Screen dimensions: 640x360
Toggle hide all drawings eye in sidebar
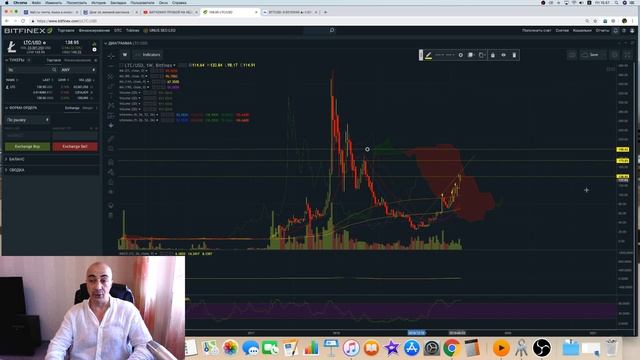point(111,192)
